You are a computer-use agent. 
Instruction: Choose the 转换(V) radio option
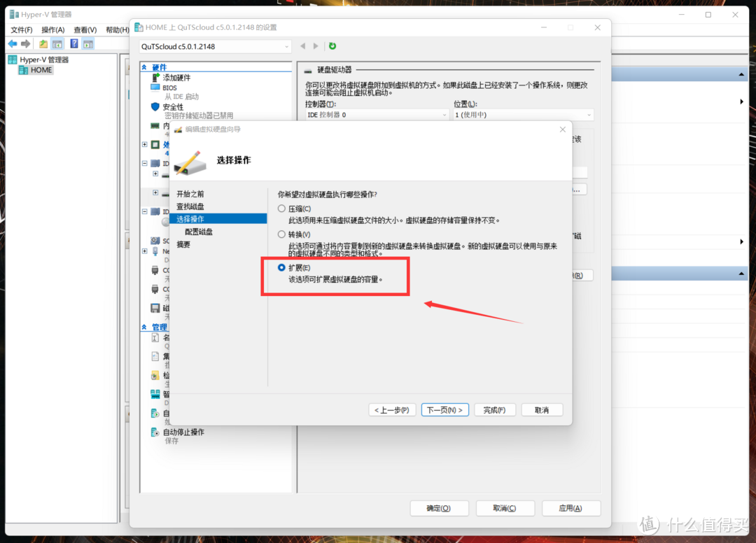pyautogui.click(x=281, y=234)
